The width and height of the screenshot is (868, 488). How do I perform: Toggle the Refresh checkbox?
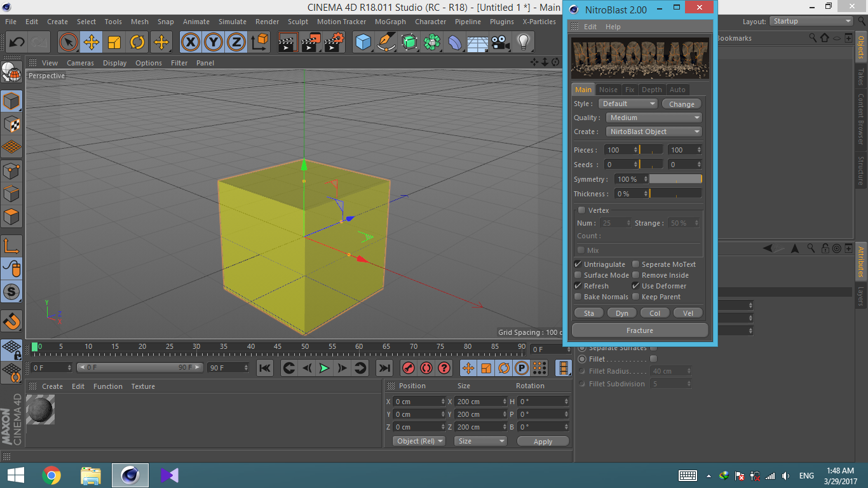(578, 286)
